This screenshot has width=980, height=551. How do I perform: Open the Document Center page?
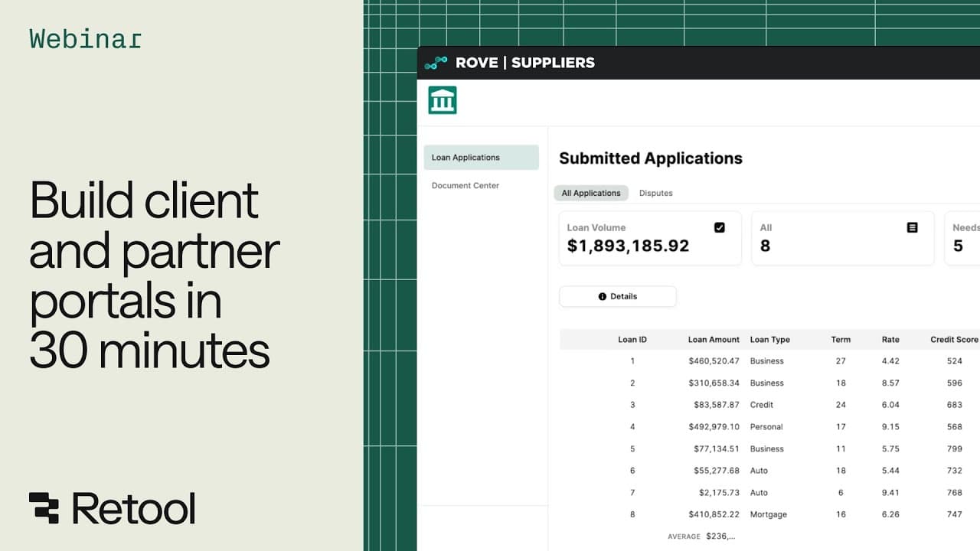(x=465, y=185)
